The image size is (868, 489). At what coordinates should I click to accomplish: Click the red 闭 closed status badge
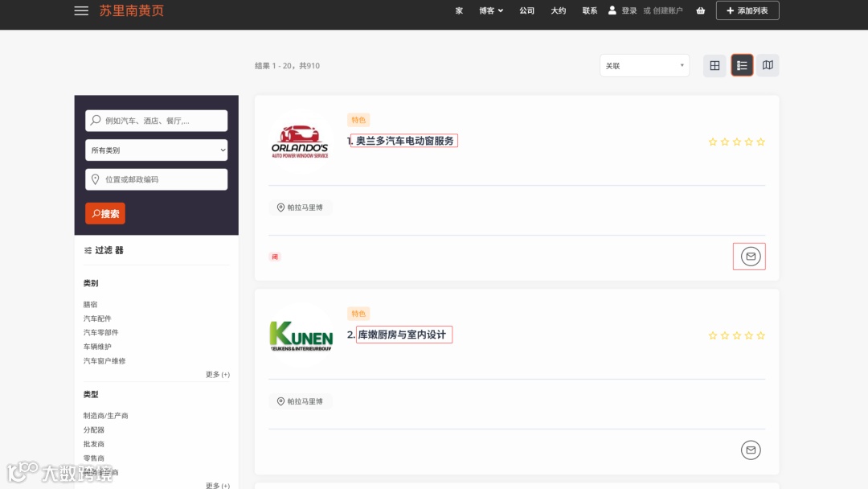coord(275,257)
